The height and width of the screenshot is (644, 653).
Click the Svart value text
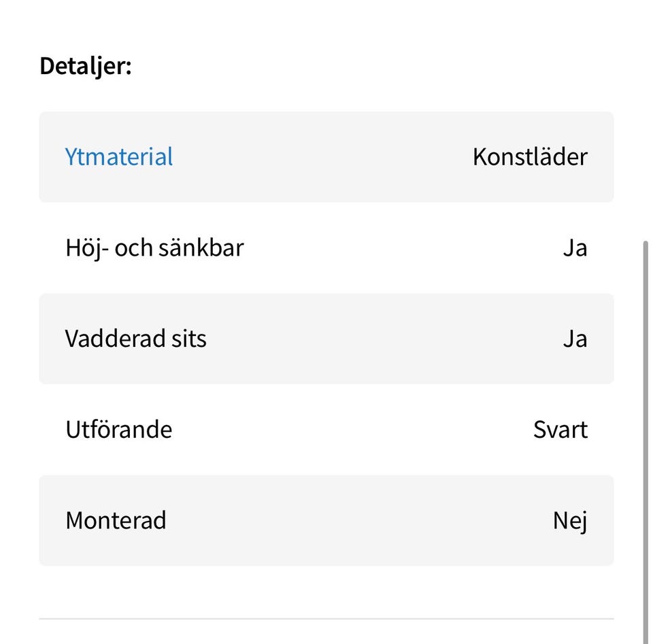[560, 430]
